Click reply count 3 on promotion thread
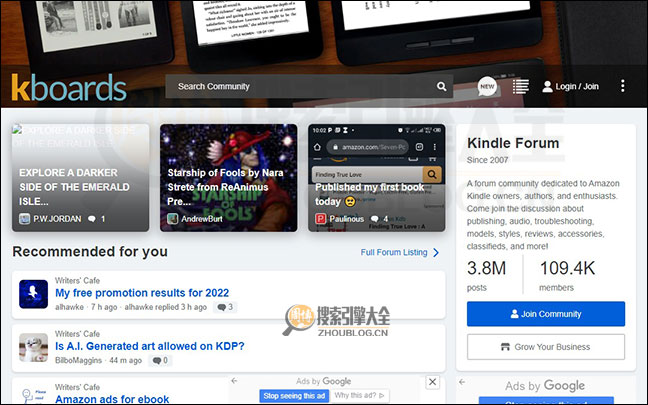The image size is (648, 405). coord(225,307)
